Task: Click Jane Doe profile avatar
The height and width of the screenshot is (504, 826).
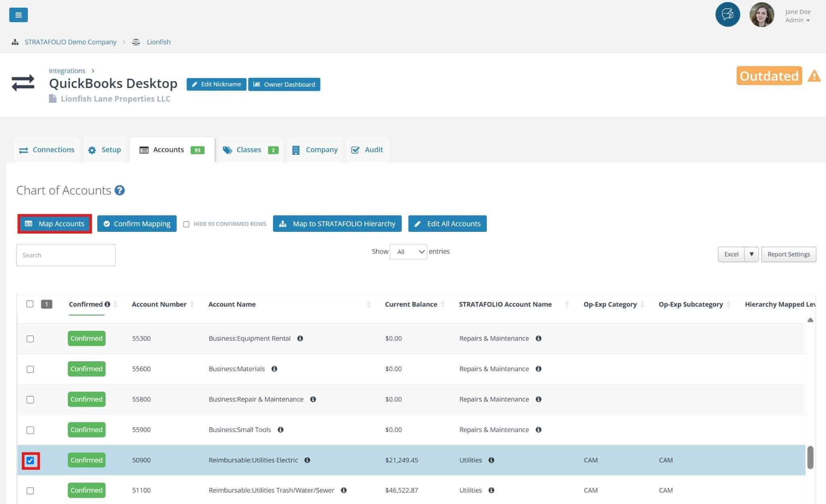Action: (761, 15)
